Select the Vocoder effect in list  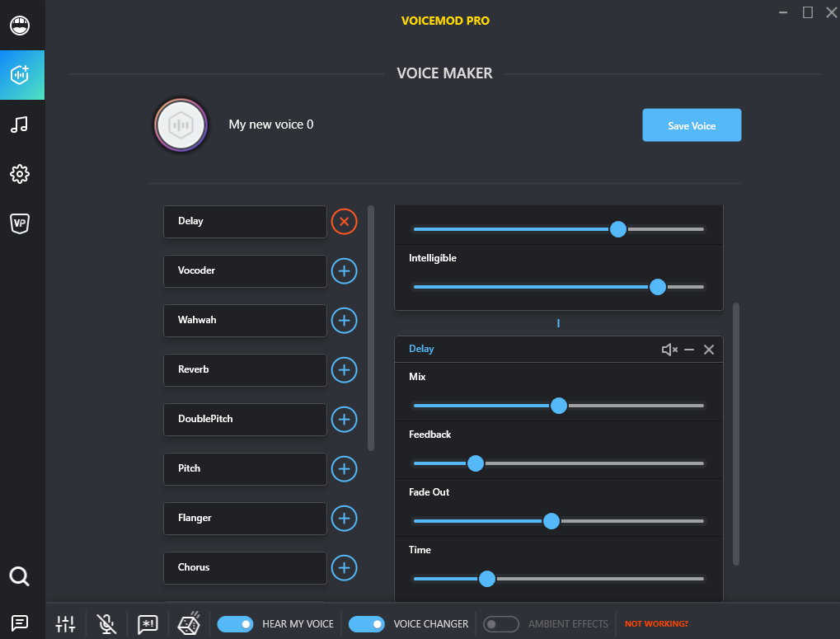point(245,271)
